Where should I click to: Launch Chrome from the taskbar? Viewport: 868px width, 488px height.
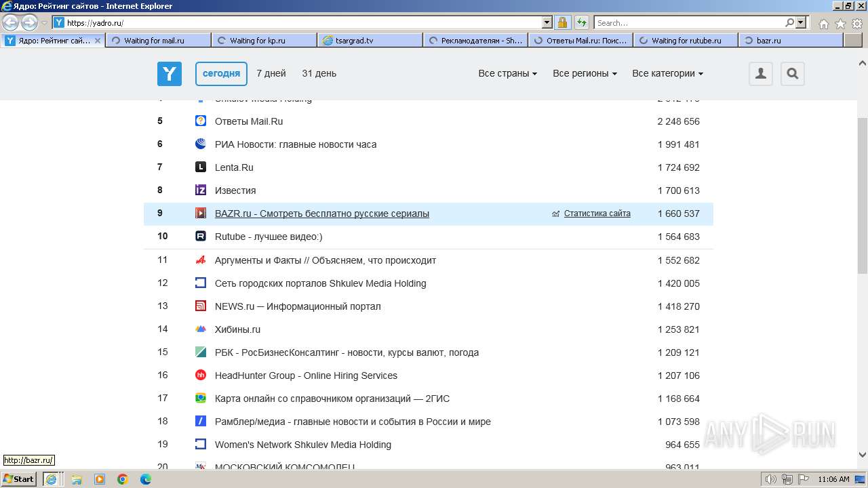pyautogui.click(x=123, y=479)
